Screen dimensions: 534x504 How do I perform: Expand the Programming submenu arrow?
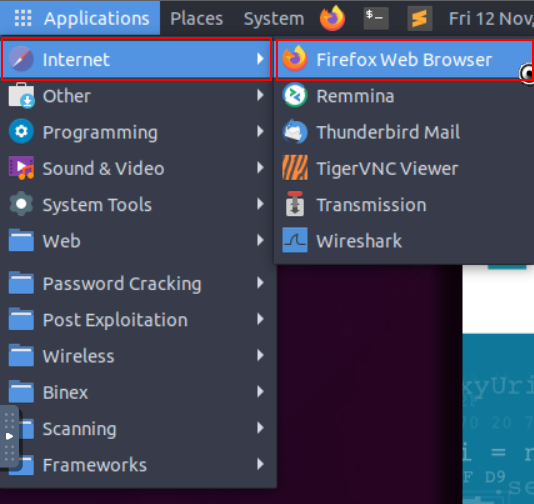(x=260, y=131)
